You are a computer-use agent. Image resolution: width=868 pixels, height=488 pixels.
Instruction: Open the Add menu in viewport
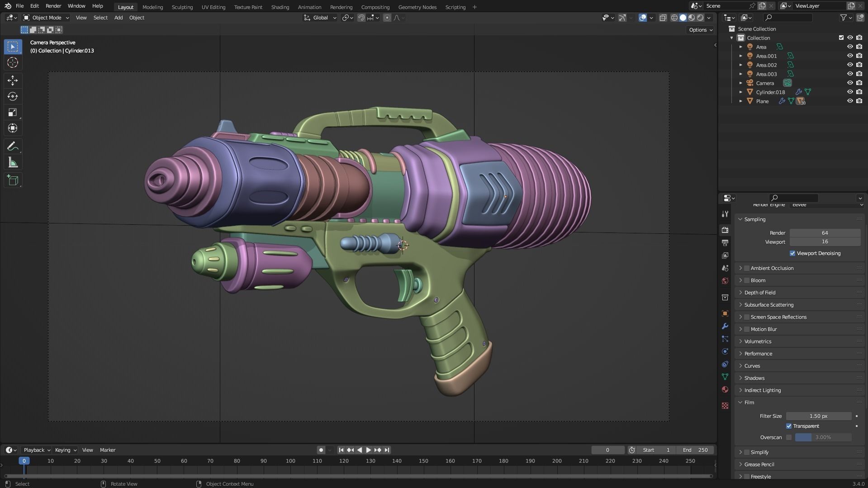coord(119,18)
